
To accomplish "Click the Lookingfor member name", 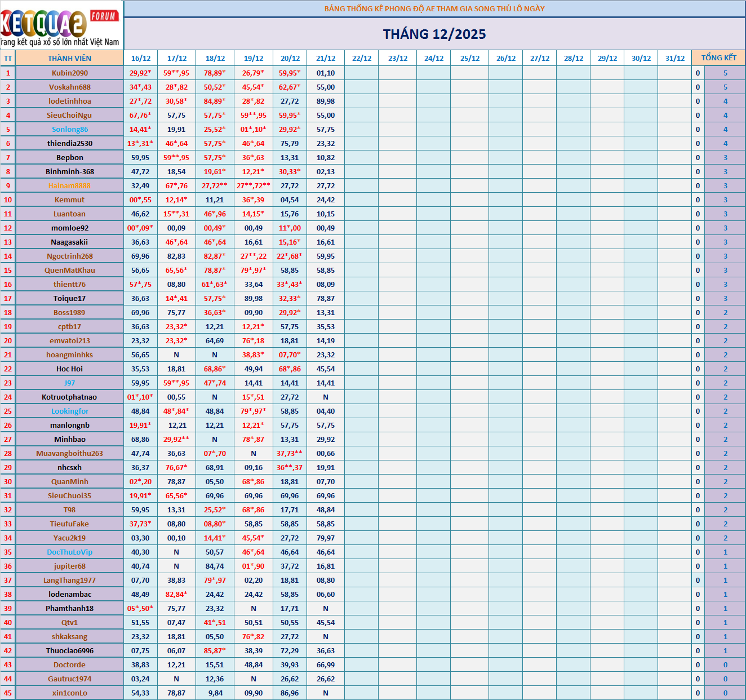I will 69,411.
